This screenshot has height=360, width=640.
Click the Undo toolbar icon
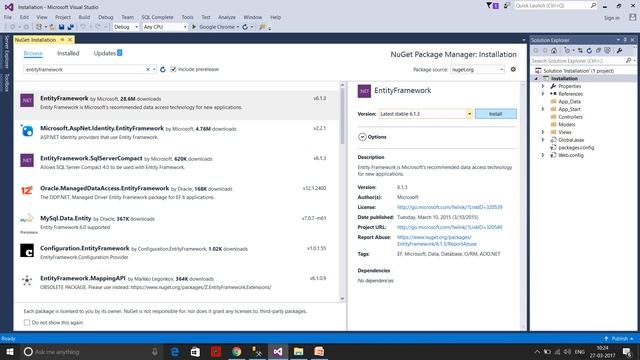tap(83, 27)
